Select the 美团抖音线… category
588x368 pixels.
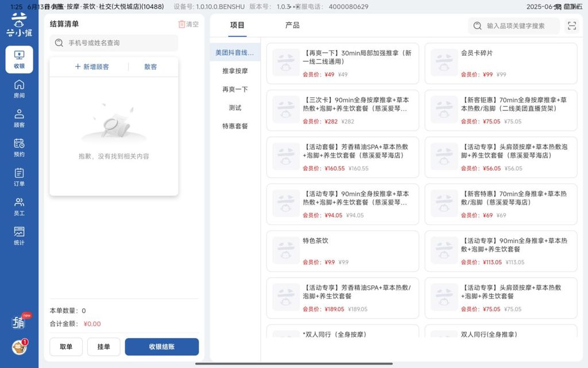(235, 52)
